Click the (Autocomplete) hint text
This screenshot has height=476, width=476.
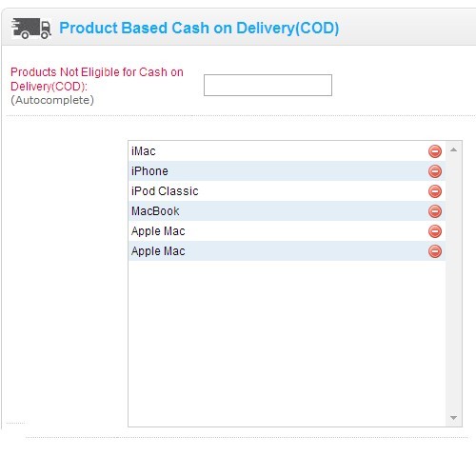[52, 100]
